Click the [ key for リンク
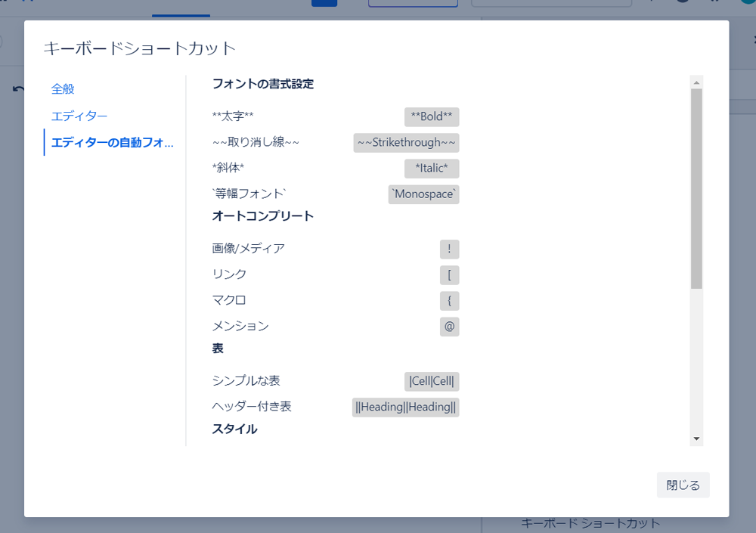This screenshot has width=756, height=533. 449,275
